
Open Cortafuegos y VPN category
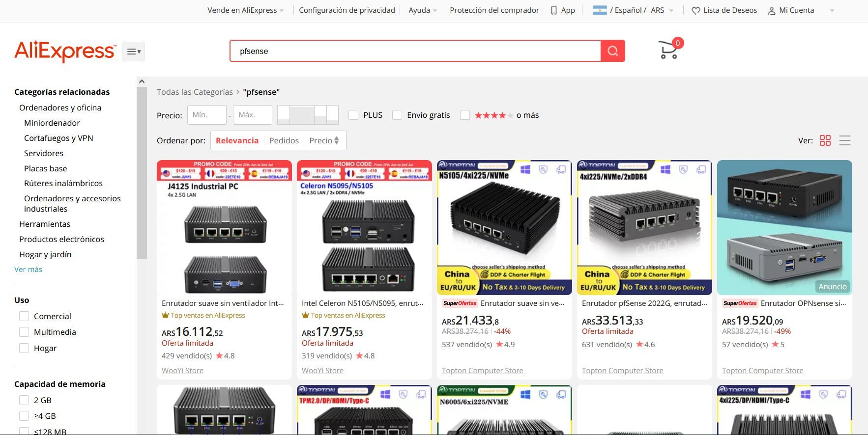click(x=58, y=138)
